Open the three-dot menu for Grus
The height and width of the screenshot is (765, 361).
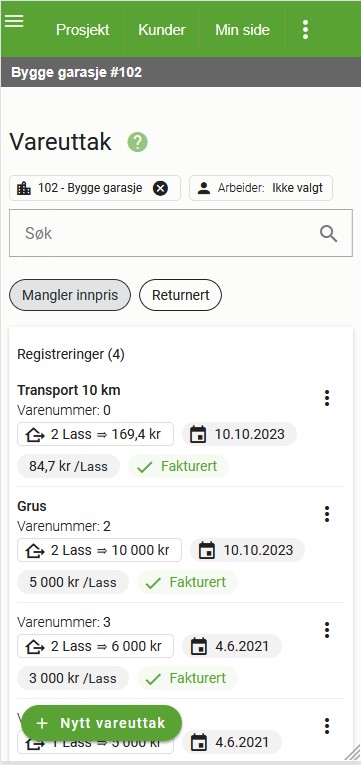pyautogui.click(x=327, y=514)
